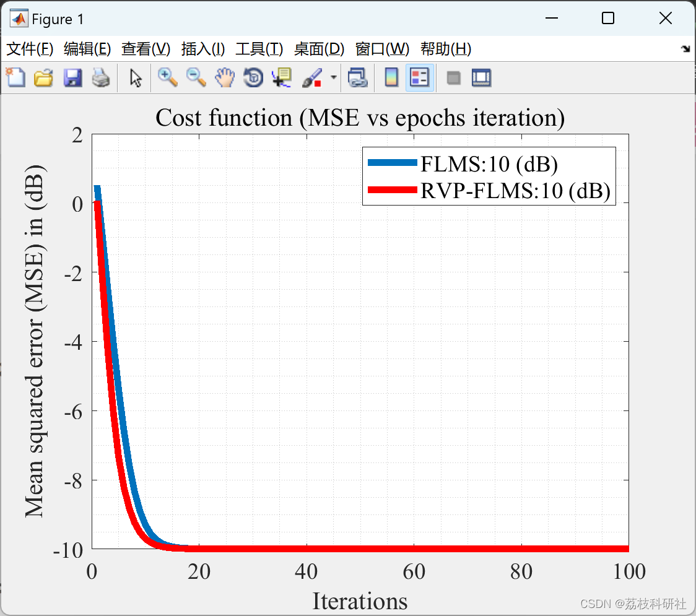Viewport: 696px width, 616px height.
Task: Open a saved figure file
Action: pyautogui.click(x=43, y=77)
